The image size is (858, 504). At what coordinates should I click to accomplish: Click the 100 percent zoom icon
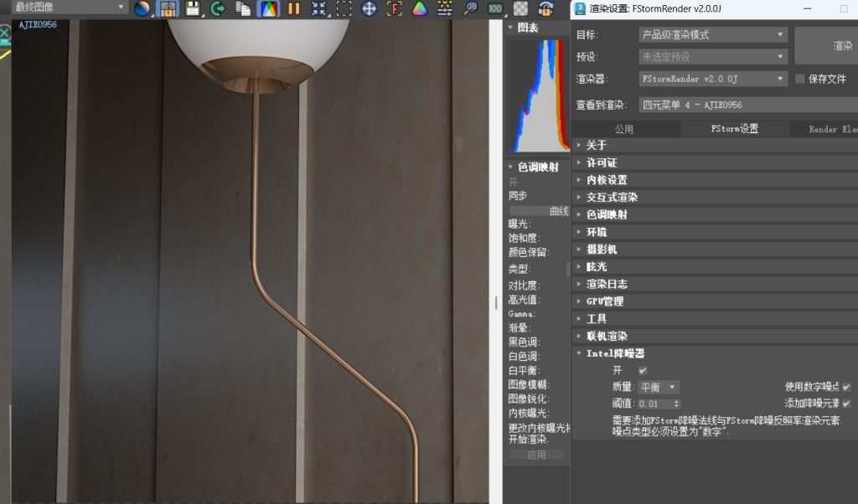tap(495, 8)
